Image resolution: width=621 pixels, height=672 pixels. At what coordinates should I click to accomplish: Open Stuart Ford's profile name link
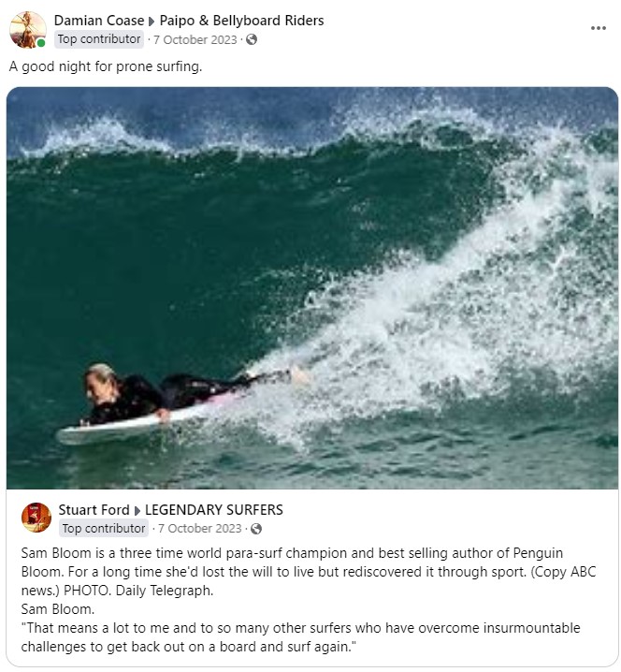pyautogui.click(x=94, y=509)
